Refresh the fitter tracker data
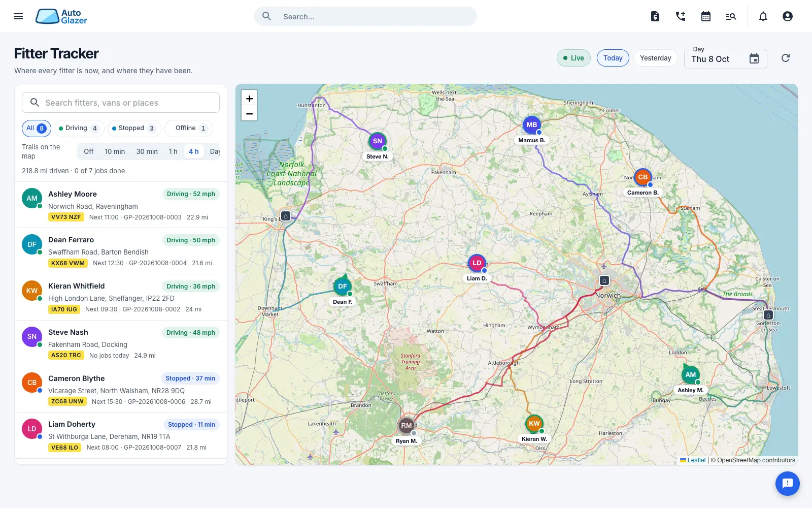The height and width of the screenshot is (508, 812). pos(786,58)
